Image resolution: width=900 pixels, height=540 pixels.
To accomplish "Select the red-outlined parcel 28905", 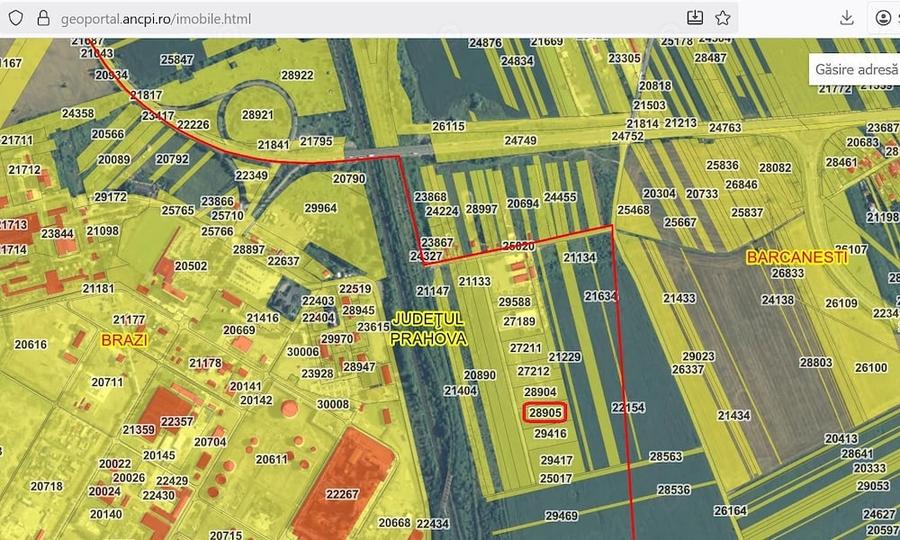I will point(545,413).
